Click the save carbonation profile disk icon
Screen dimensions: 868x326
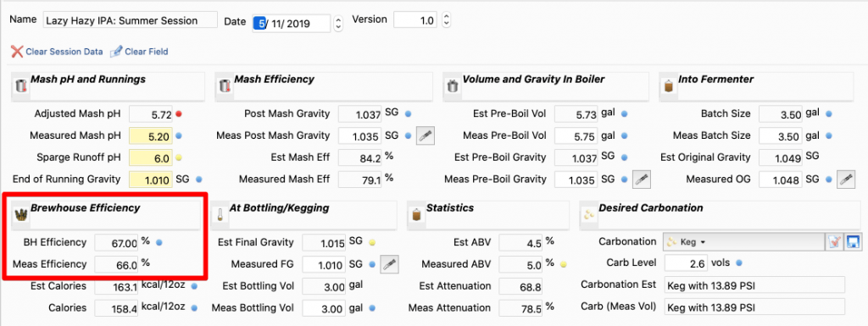[x=853, y=242]
